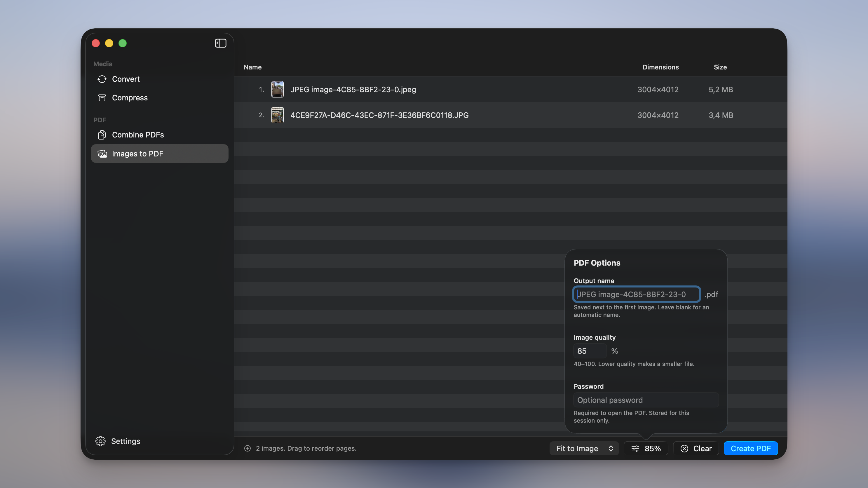Click the Settings gear icon

tap(100, 441)
